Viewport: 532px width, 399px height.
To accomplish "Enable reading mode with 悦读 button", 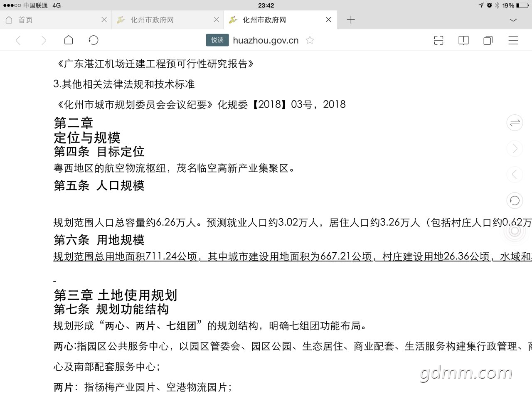I will (217, 40).
